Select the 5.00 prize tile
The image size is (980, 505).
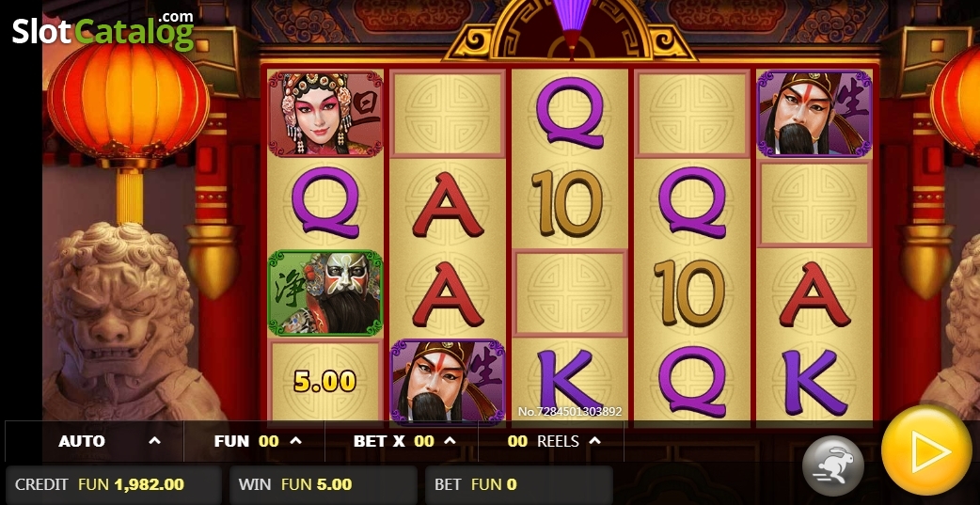coord(325,381)
